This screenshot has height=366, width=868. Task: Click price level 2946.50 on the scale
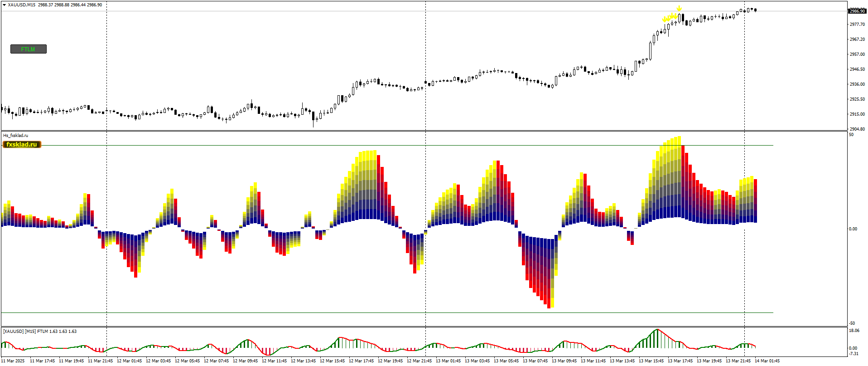(857, 69)
